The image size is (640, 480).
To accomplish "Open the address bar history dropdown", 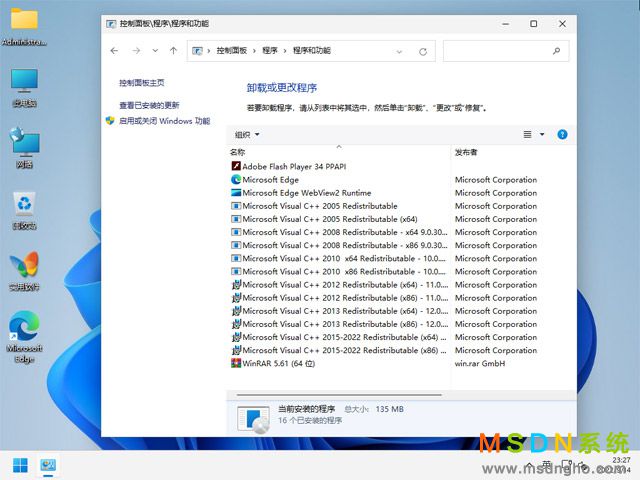I will click(399, 51).
